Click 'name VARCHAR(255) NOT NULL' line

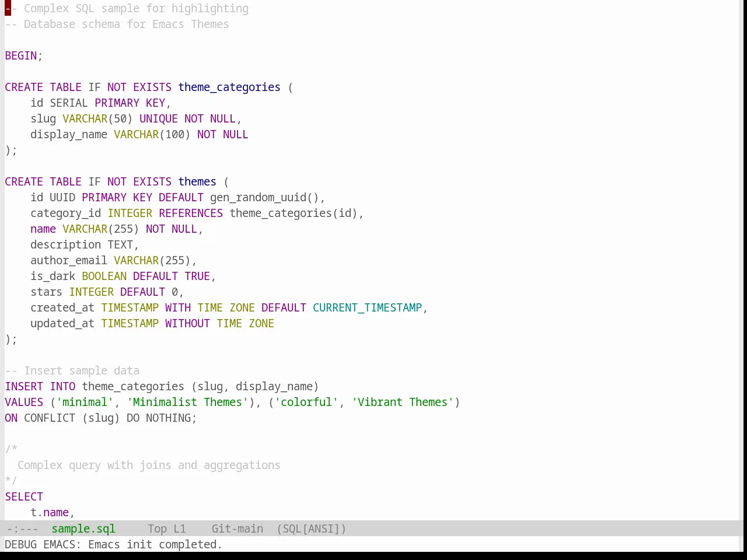(x=117, y=229)
